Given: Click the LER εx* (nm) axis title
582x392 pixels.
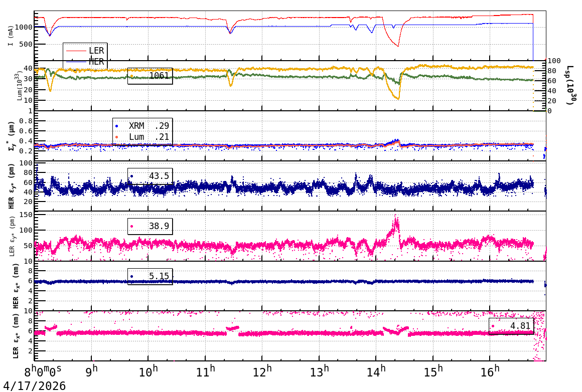Looking at the screenshot, I should pyautogui.click(x=16, y=337).
